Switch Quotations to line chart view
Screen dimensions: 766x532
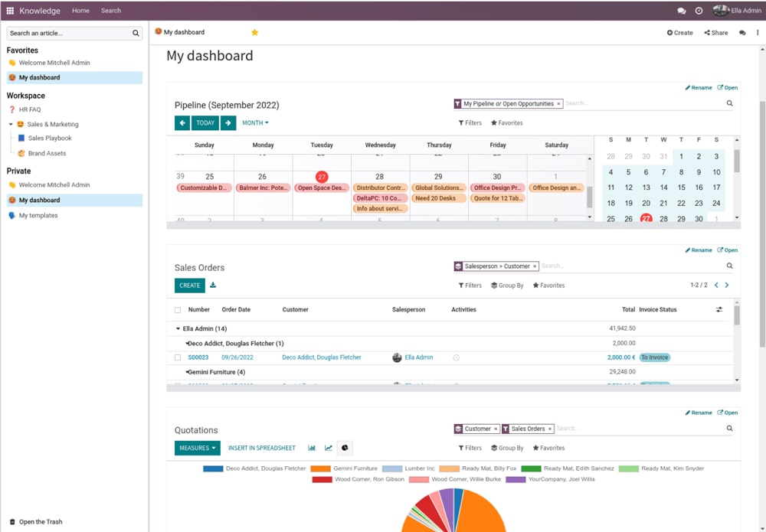(x=328, y=448)
